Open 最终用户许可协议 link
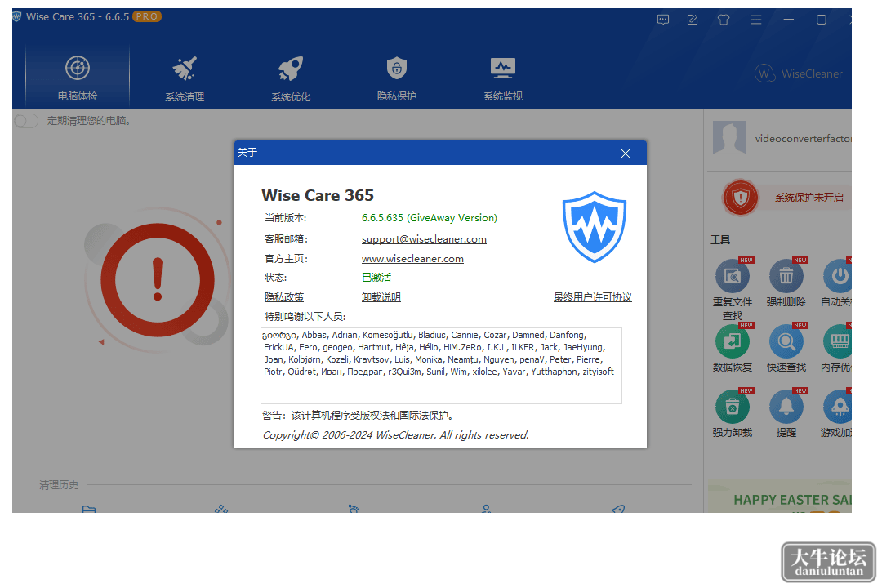This screenshot has width=882, height=588. point(592,297)
